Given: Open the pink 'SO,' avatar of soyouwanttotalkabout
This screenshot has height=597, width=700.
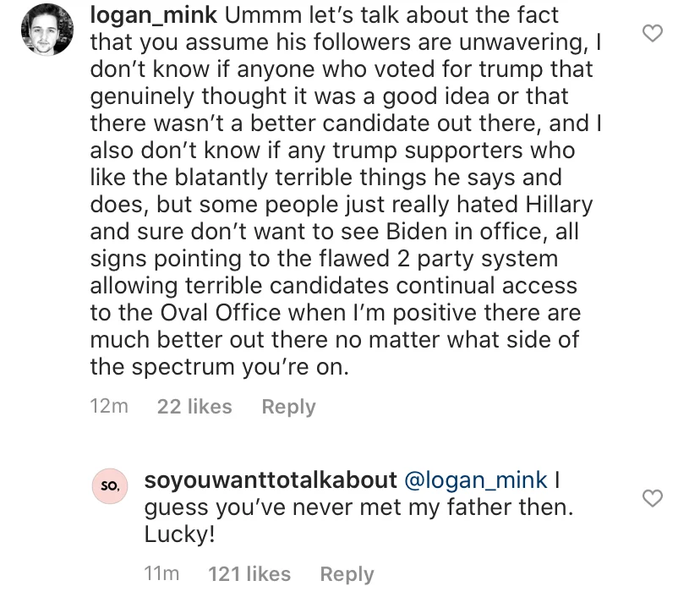Looking at the screenshot, I should 110,486.
